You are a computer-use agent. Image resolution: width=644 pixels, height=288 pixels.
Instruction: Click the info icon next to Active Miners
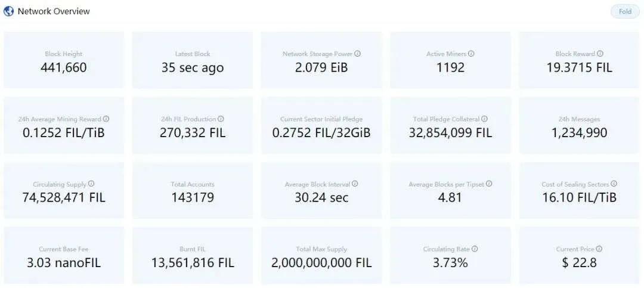click(x=472, y=54)
